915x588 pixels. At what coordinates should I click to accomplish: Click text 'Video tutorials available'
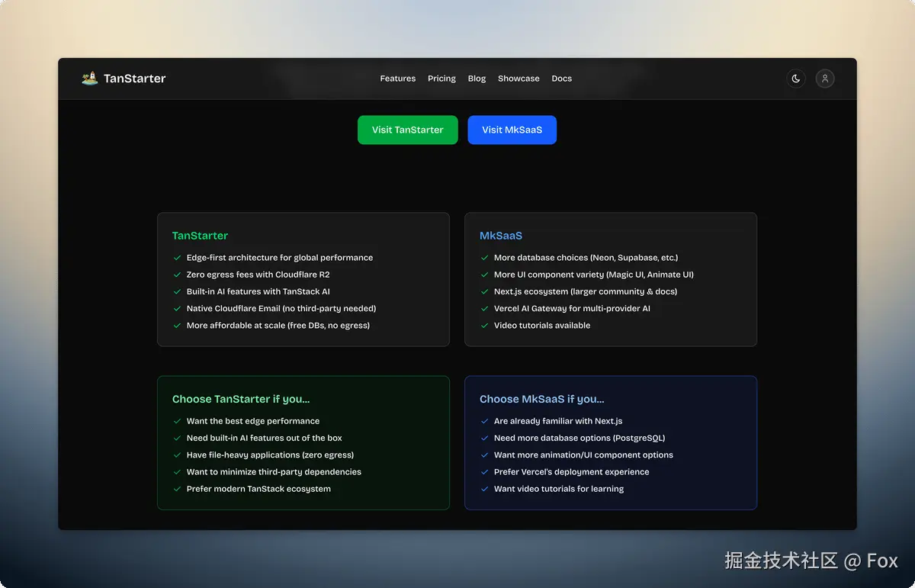(x=542, y=326)
